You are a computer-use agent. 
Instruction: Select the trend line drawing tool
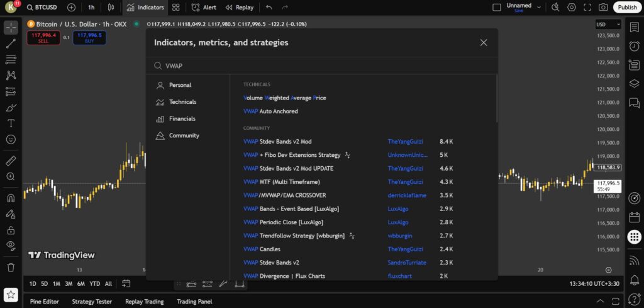11,43
